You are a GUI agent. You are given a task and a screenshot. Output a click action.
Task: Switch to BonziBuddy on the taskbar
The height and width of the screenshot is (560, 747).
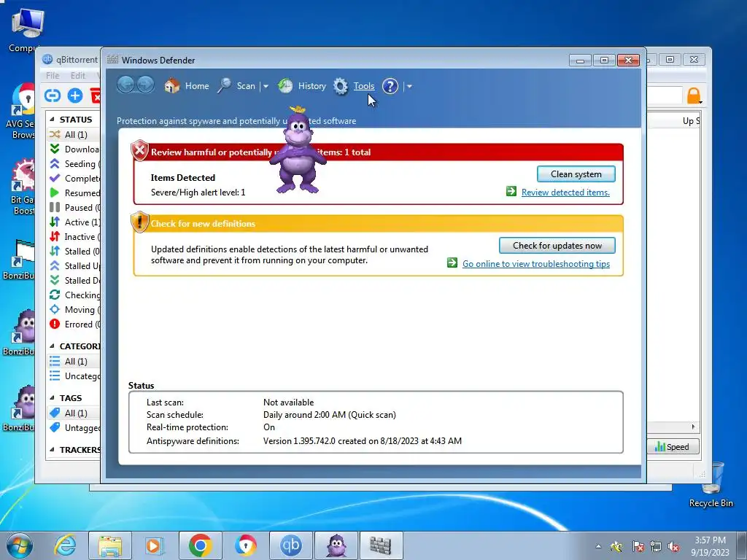click(336, 545)
